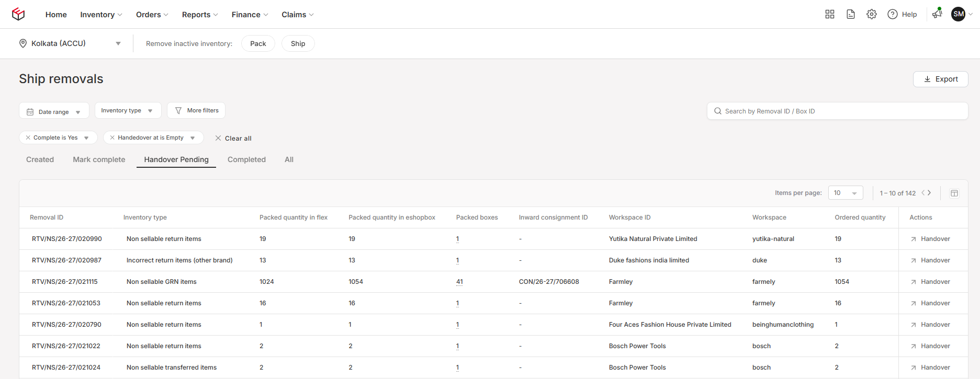The height and width of the screenshot is (379, 980).
Task: Click handover arrow icon for RTV/NS/26-27/020990
Action: pyautogui.click(x=914, y=239)
